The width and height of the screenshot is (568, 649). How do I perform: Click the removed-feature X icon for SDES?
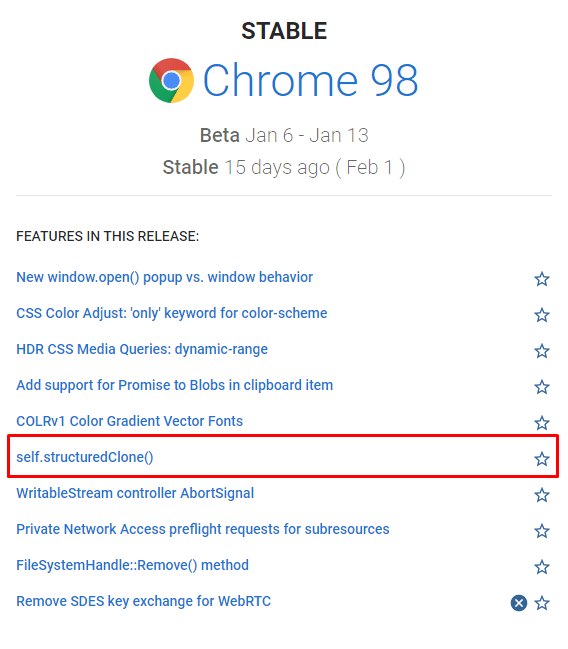[519, 603]
